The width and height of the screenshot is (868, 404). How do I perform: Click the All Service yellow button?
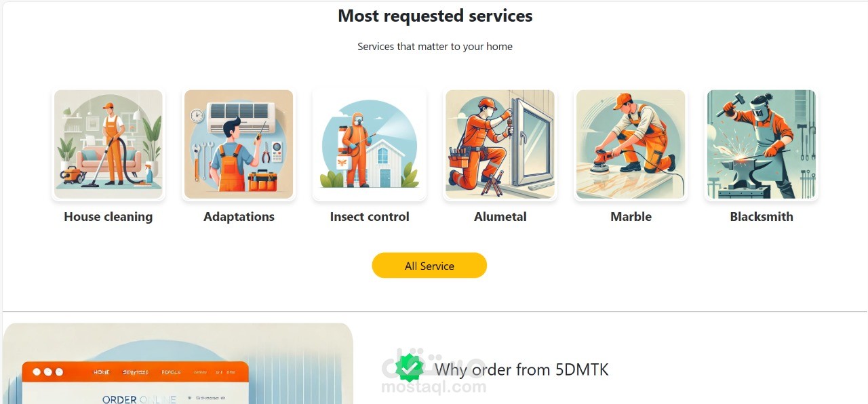point(429,266)
